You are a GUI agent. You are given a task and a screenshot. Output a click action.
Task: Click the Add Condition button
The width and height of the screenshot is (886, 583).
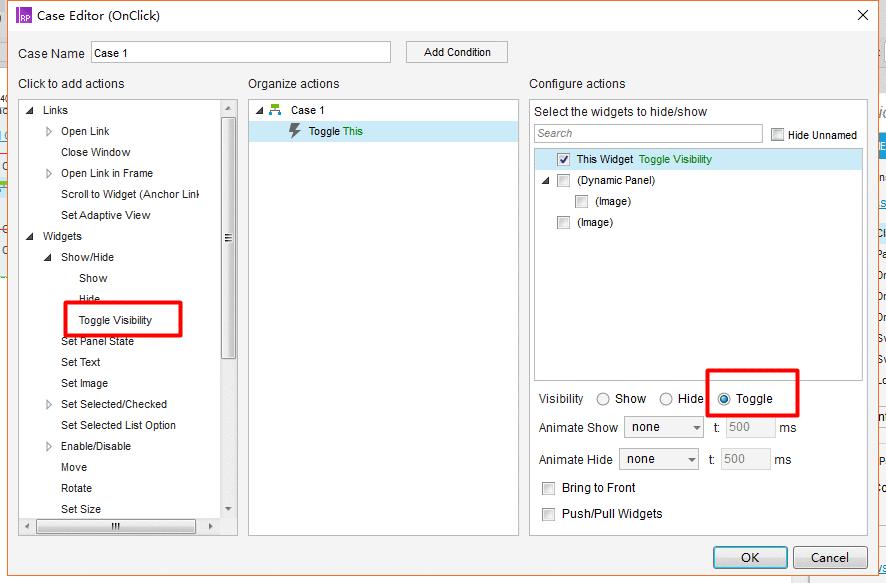pos(457,52)
